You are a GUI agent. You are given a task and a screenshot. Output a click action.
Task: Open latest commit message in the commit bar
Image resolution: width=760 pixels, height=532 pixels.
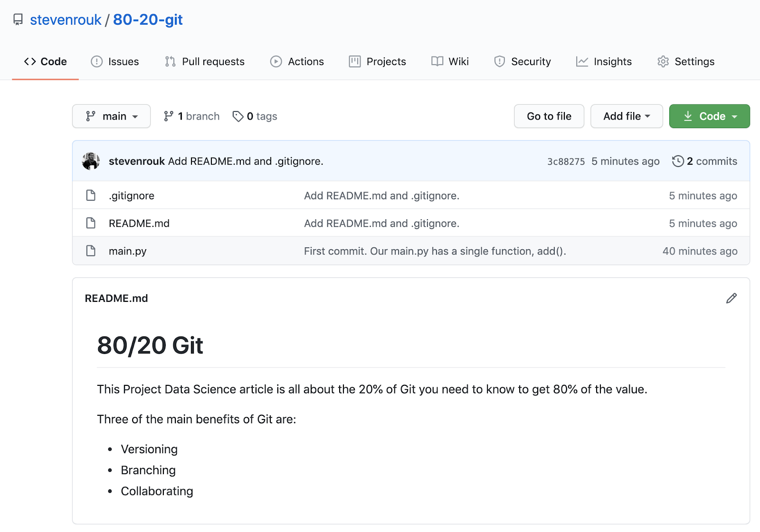[246, 161]
